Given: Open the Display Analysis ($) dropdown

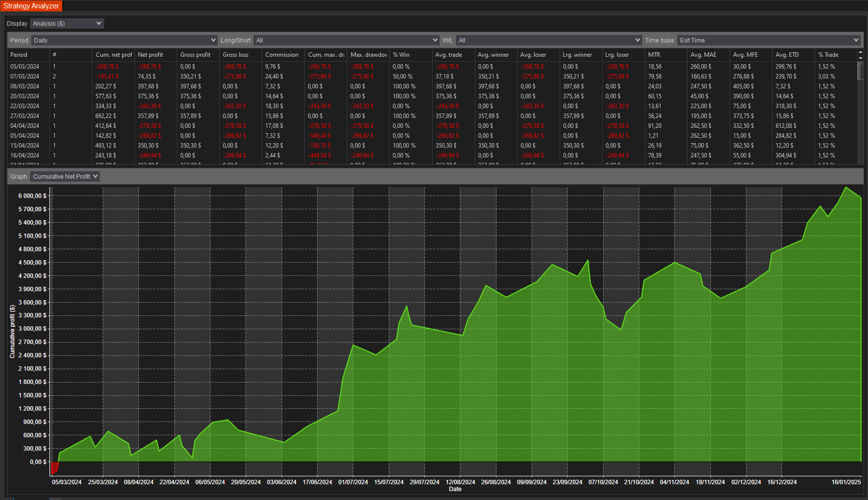Looking at the screenshot, I should (67, 23).
